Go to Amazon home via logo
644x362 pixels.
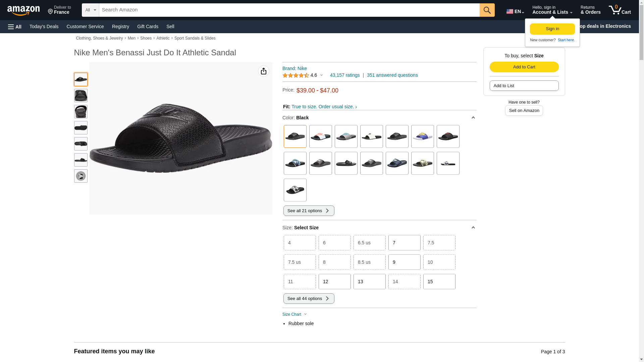click(x=23, y=10)
